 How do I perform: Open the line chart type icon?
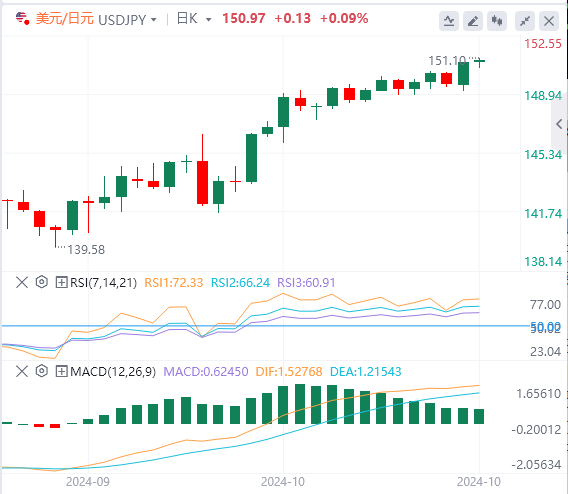pyautogui.click(x=449, y=21)
